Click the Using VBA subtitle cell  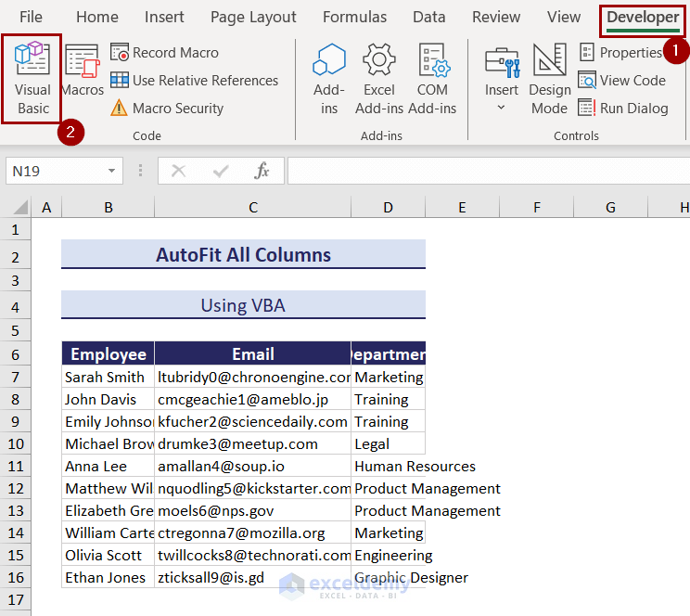[x=243, y=304]
